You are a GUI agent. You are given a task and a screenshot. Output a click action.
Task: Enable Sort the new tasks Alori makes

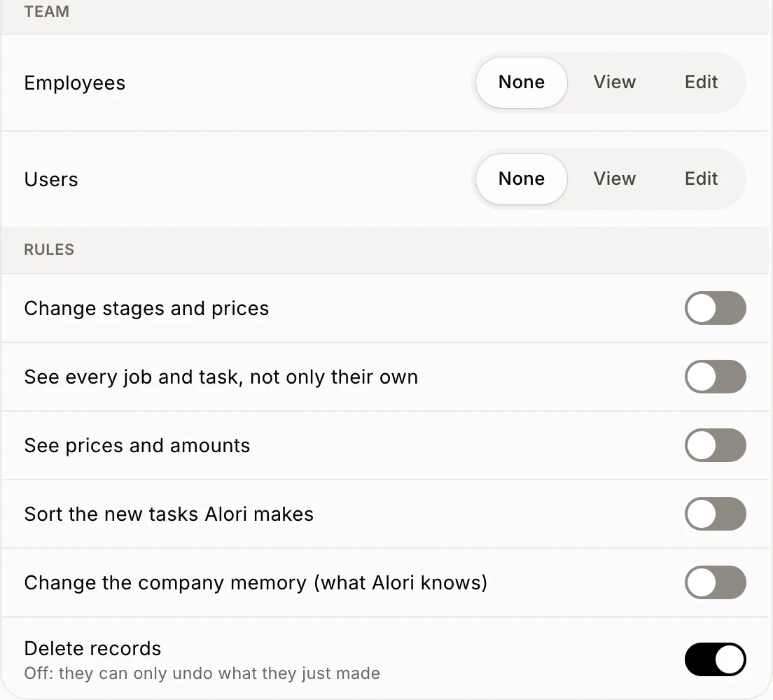(715, 514)
